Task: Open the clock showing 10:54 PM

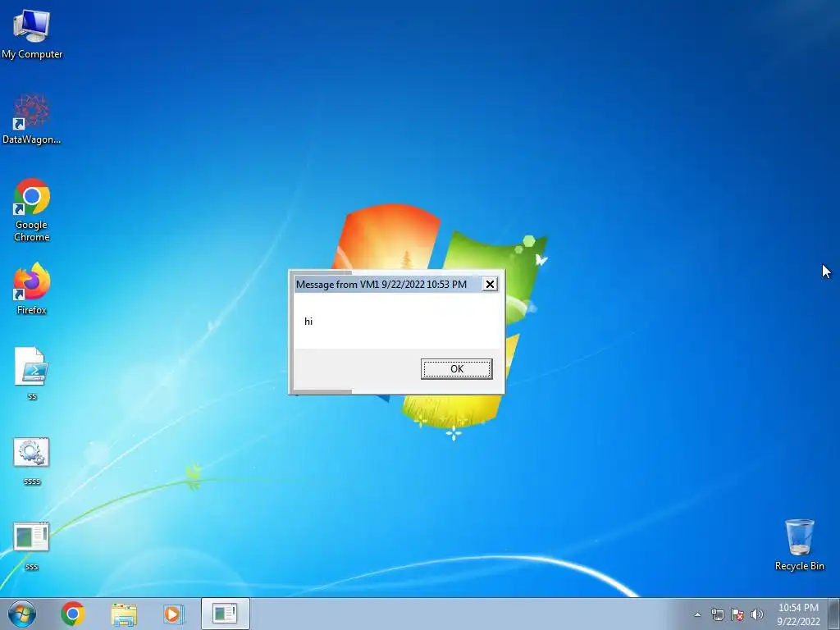Action: click(798, 614)
